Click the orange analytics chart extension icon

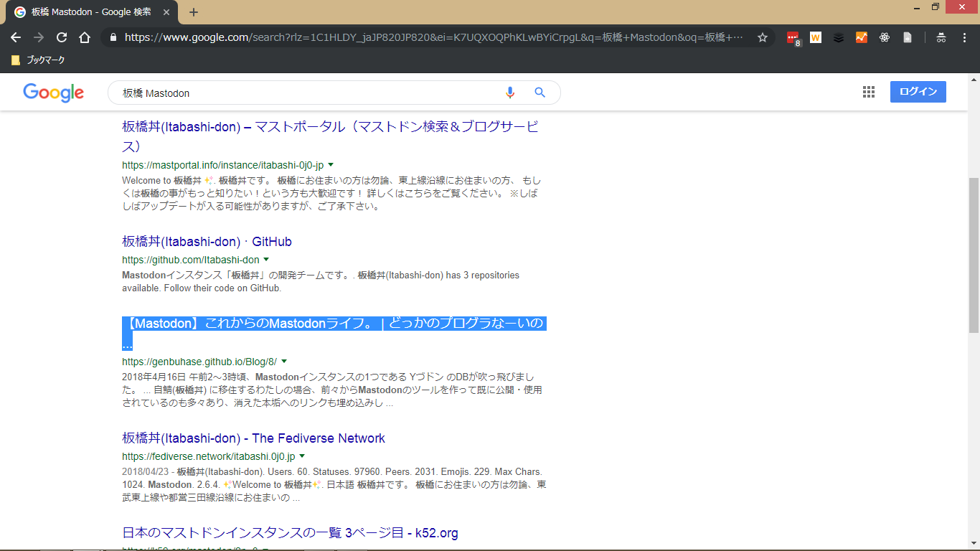click(862, 37)
